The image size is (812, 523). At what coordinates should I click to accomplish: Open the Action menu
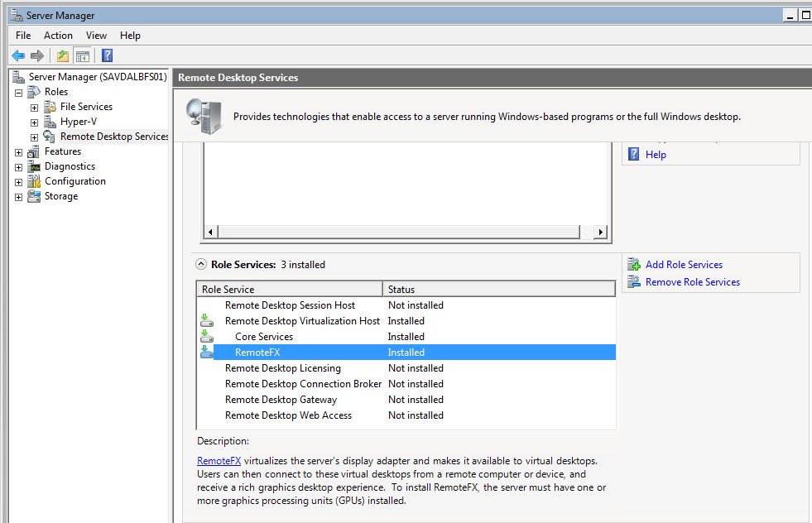[x=58, y=35]
